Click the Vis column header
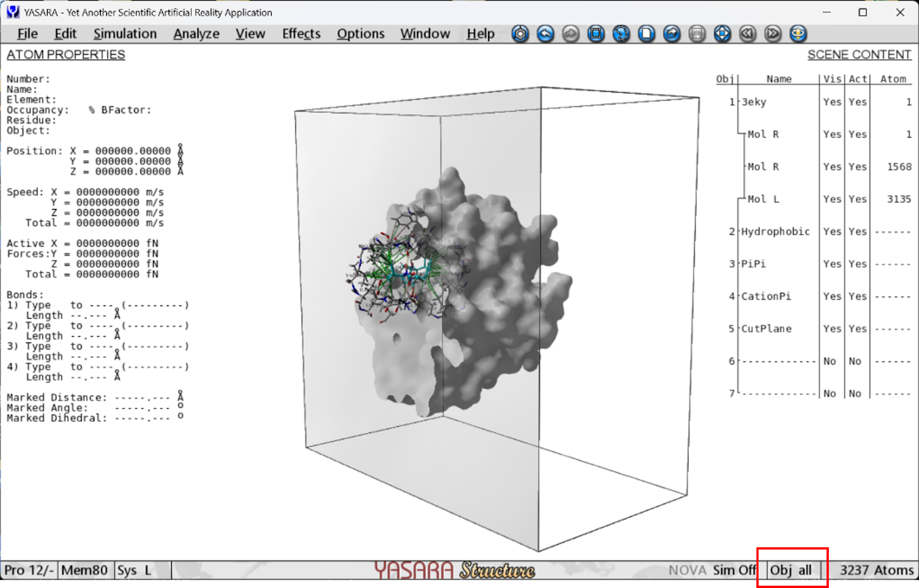The width and height of the screenshot is (919, 588). tap(832, 79)
